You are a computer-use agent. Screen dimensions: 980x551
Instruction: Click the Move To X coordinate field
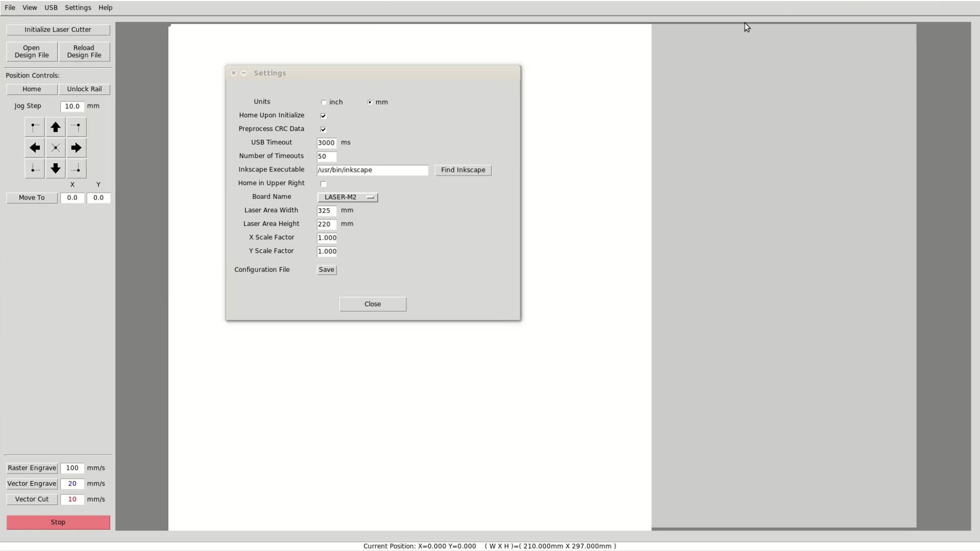click(72, 198)
